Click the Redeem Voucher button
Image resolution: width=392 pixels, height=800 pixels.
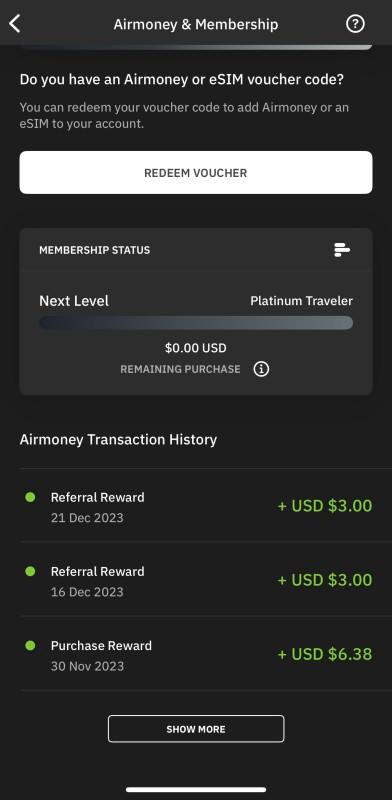pos(196,172)
